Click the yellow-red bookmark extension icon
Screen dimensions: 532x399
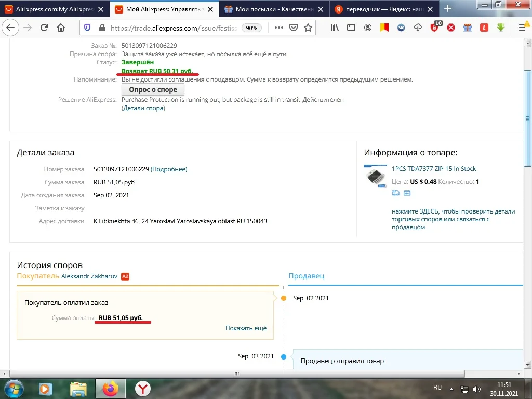384,28
